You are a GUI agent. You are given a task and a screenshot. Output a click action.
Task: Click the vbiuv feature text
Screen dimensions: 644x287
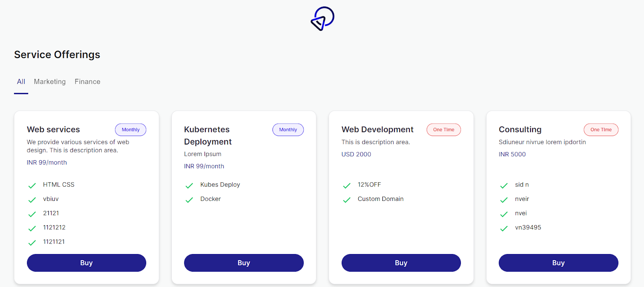51,199
